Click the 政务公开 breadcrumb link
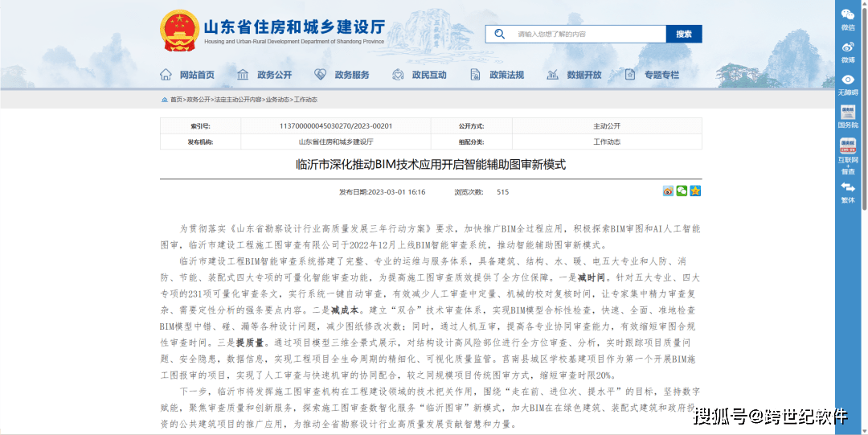This screenshot has width=868, height=435. (199, 100)
